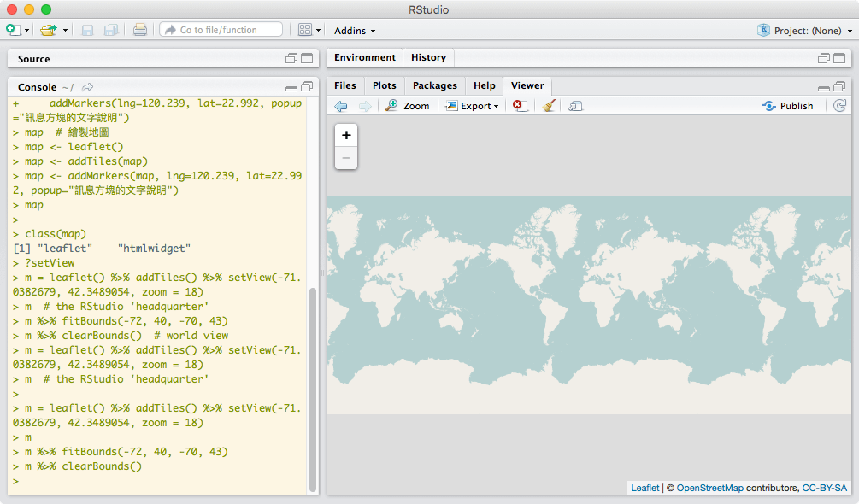859x504 pixels.
Task: Open the Plots tab
Action: click(x=385, y=85)
